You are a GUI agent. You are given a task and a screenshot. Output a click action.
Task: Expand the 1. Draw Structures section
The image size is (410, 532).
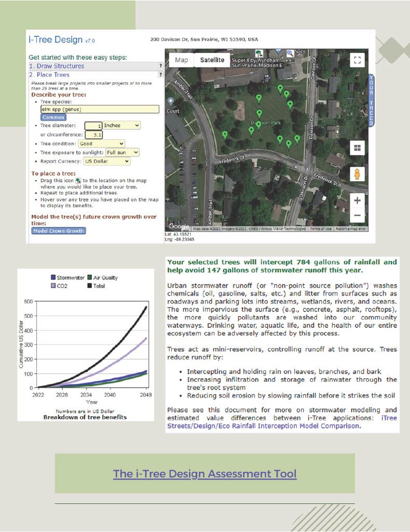click(57, 66)
